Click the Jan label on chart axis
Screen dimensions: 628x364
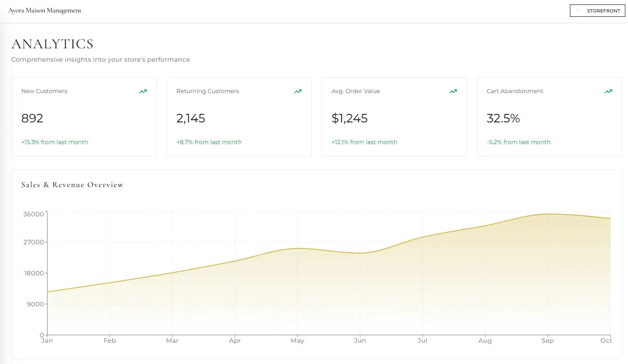[x=47, y=341]
